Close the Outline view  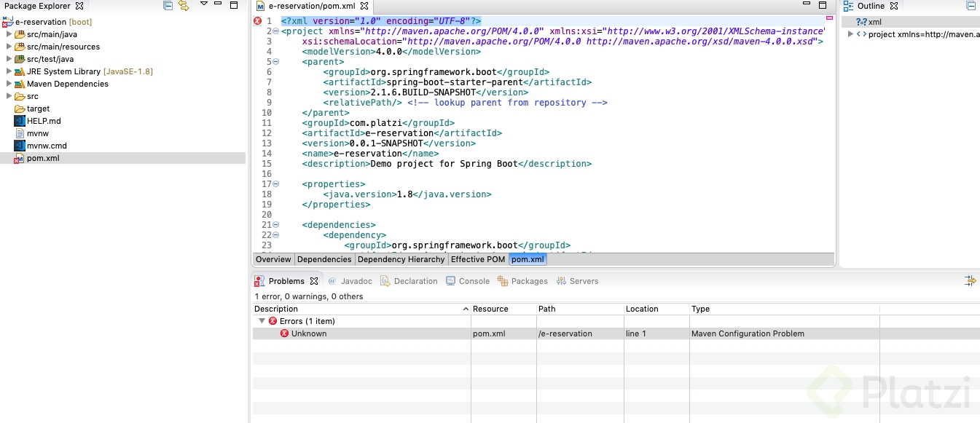click(x=894, y=6)
